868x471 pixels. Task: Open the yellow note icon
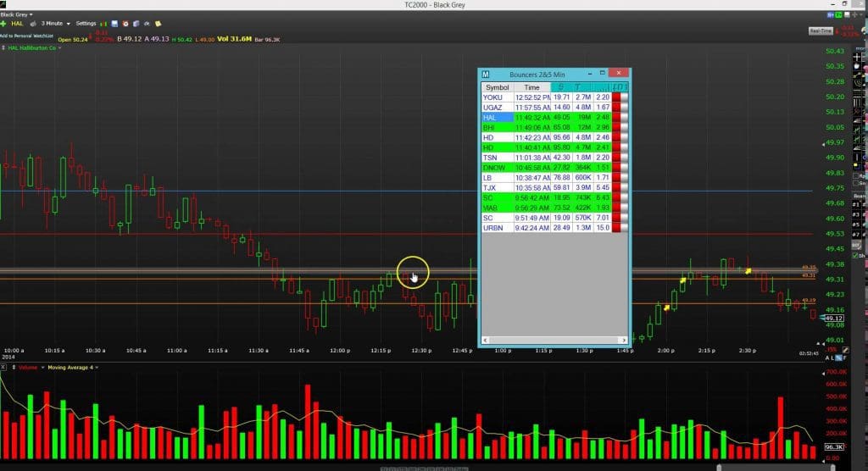pos(159,24)
